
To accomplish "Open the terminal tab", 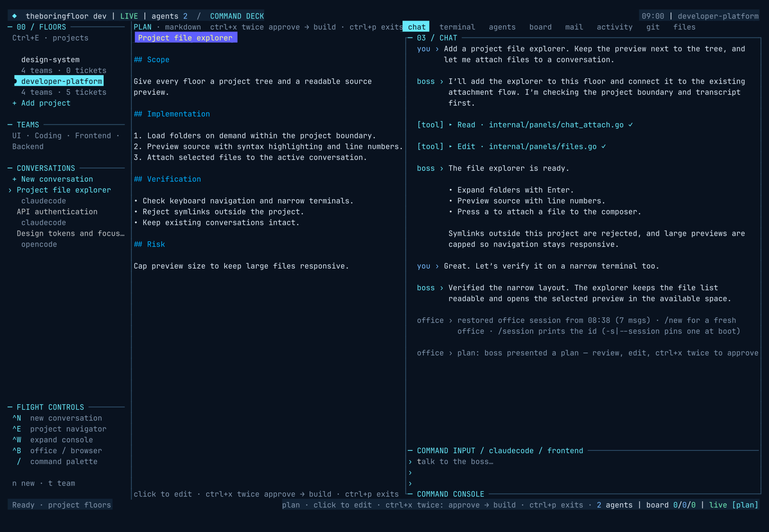I will click(457, 27).
